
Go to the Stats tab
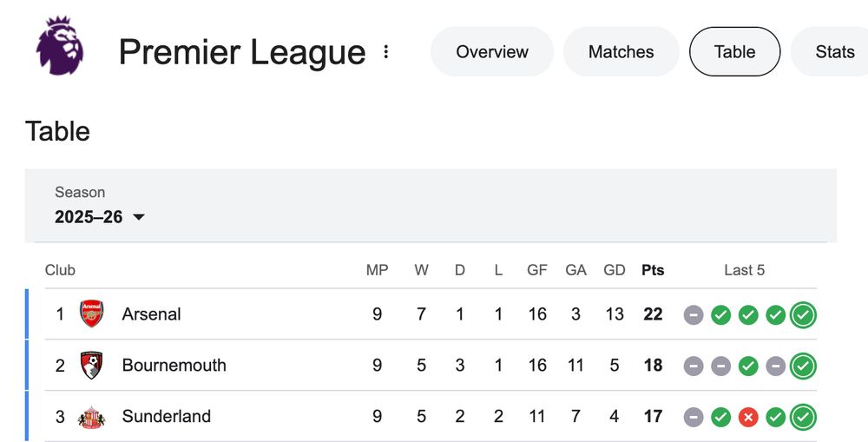click(x=835, y=52)
